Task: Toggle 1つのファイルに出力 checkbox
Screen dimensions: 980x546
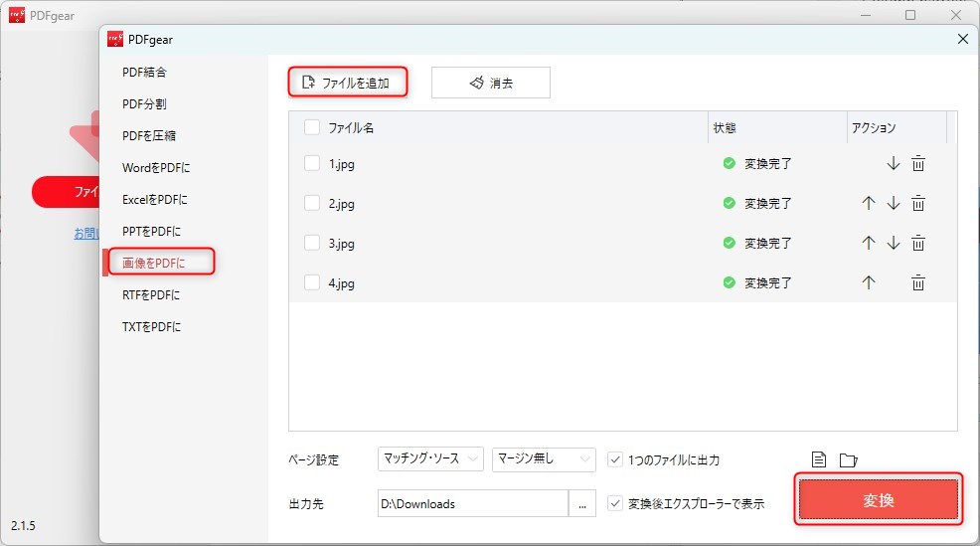Action: [x=615, y=459]
